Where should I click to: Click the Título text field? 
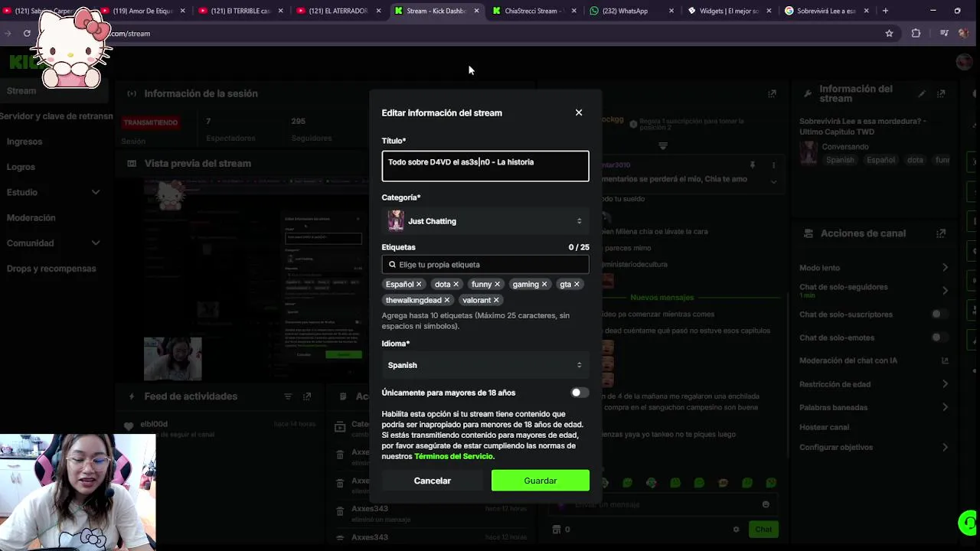click(485, 166)
